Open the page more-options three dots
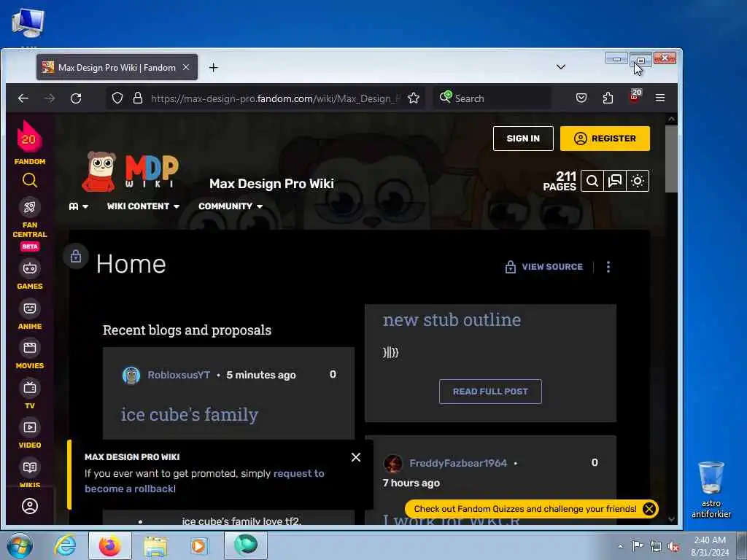 (608, 267)
